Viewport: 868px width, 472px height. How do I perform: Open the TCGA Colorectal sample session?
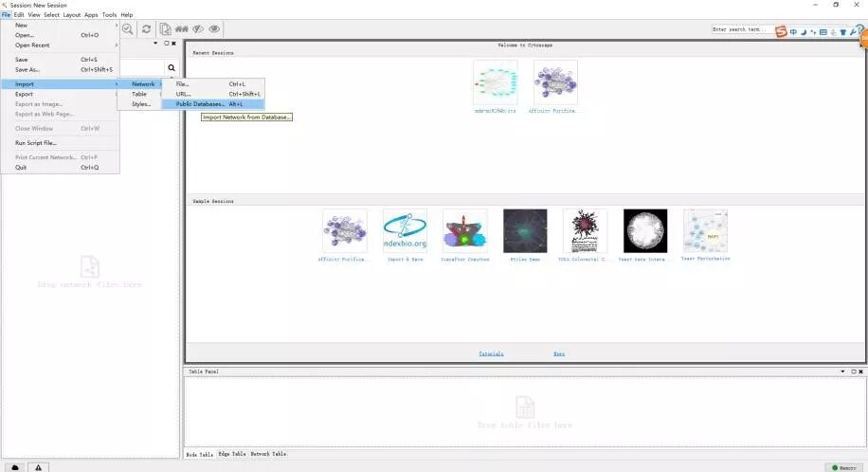pyautogui.click(x=585, y=231)
